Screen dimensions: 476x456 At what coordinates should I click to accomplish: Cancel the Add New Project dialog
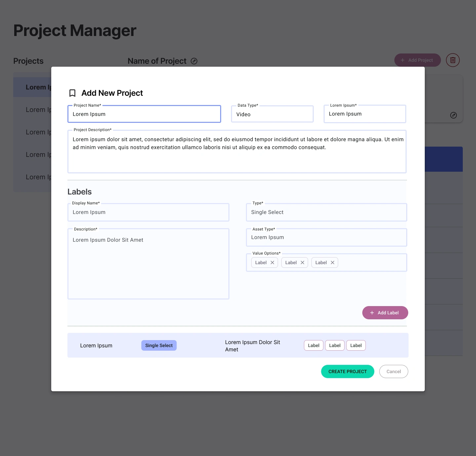(x=393, y=371)
